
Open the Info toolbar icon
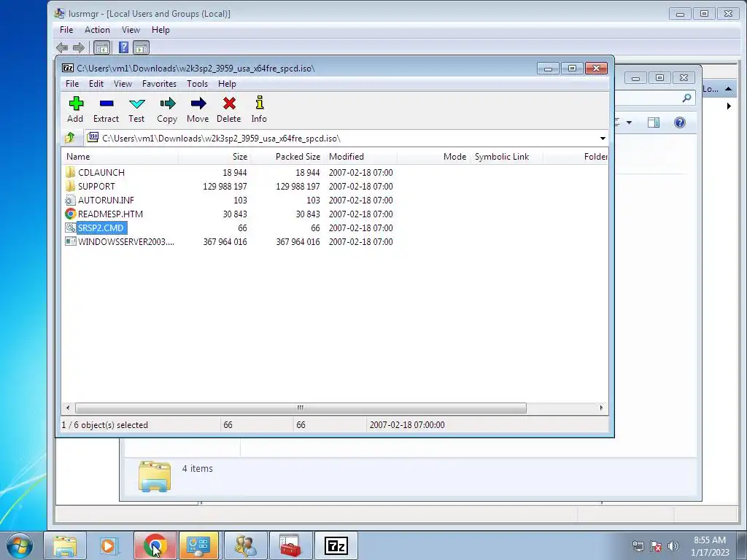pyautogui.click(x=259, y=102)
